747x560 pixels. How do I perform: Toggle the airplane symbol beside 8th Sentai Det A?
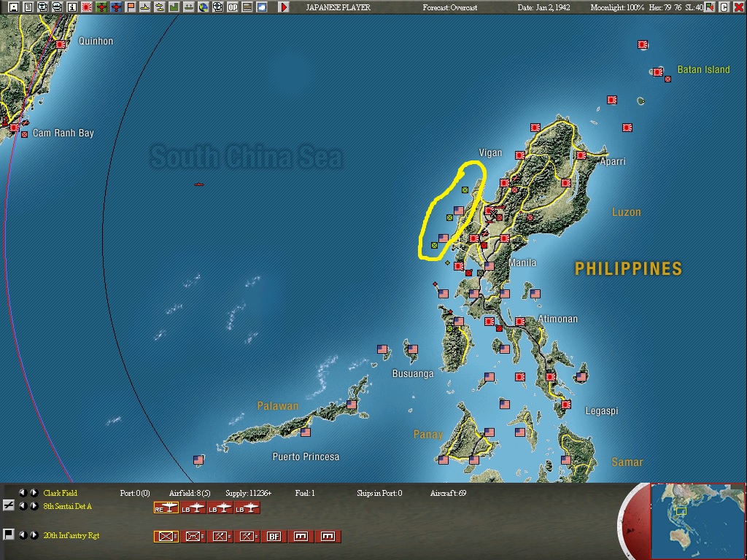[7, 506]
